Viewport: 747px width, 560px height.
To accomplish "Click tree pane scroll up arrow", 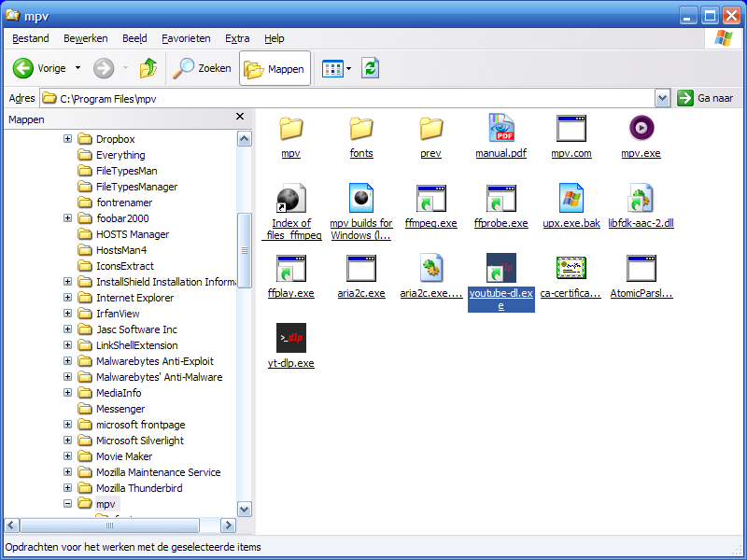I will pos(245,138).
